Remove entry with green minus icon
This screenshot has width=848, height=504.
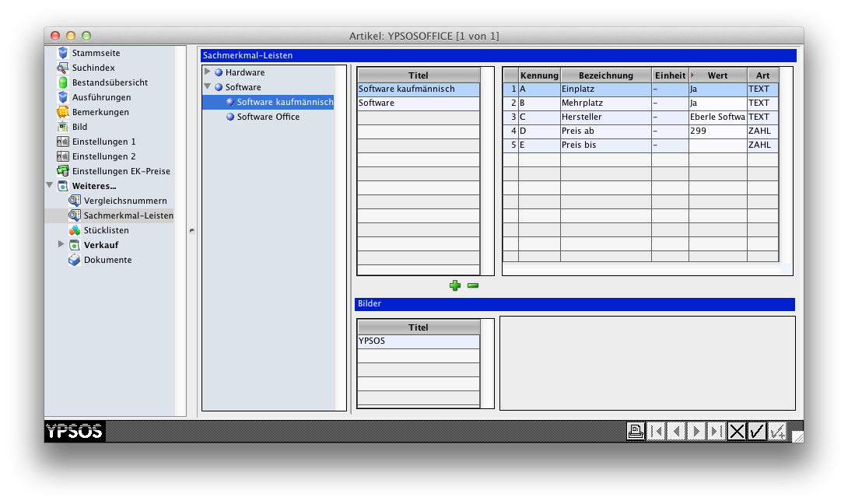pos(473,285)
